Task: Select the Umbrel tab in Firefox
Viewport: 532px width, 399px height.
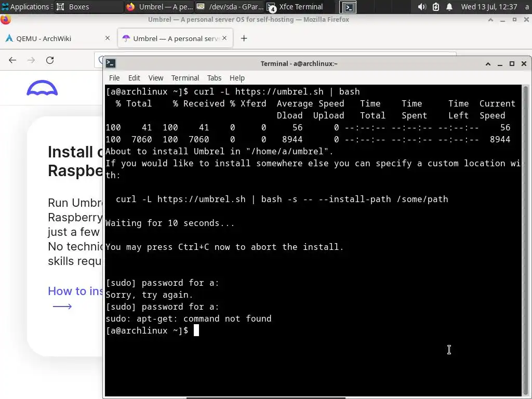Action: pyautogui.click(x=175, y=38)
